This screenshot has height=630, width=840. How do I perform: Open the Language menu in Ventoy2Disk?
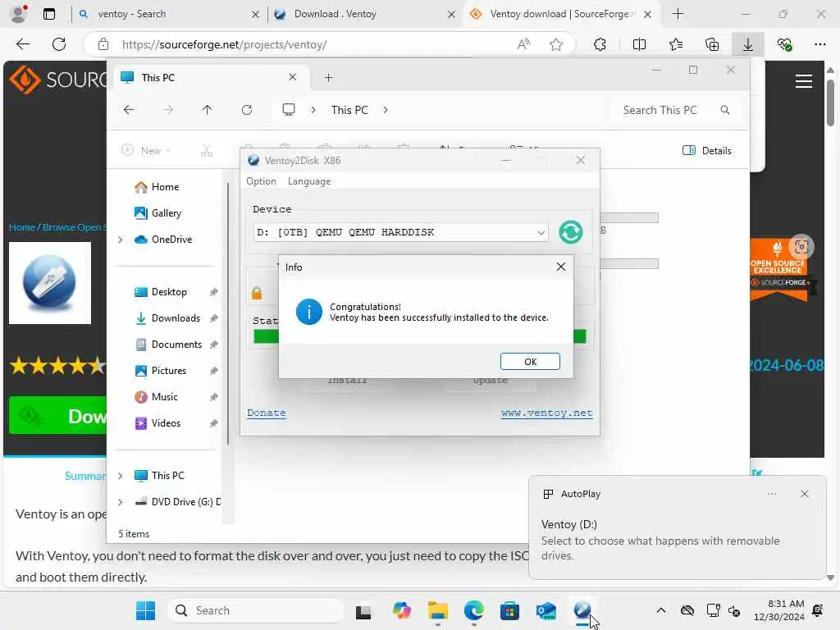[x=309, y=181]
